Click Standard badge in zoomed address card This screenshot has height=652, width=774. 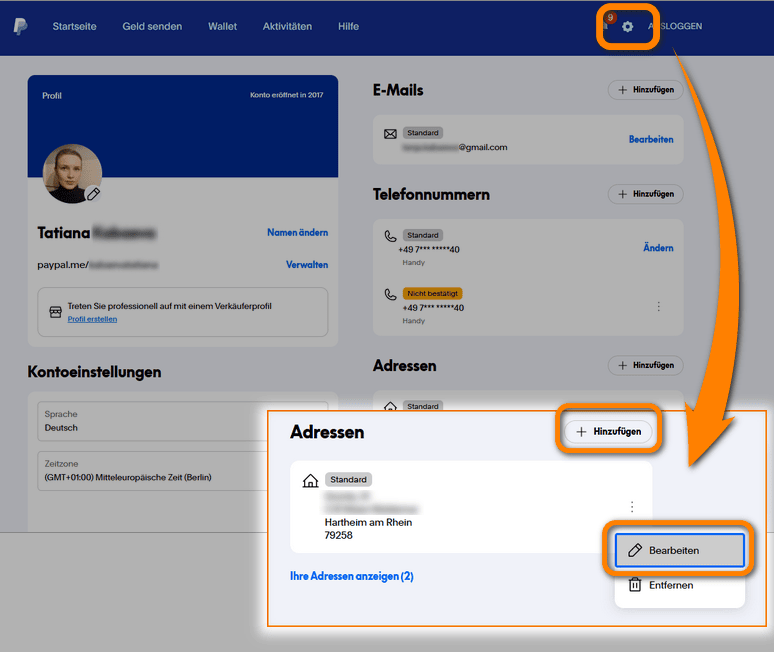(348, 480)
